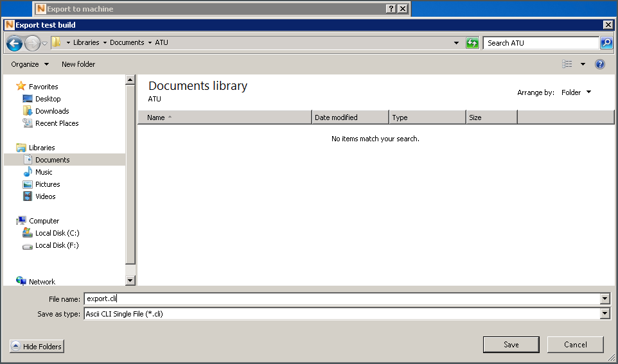Sort by the Name column header

click(x=225, y=117)
